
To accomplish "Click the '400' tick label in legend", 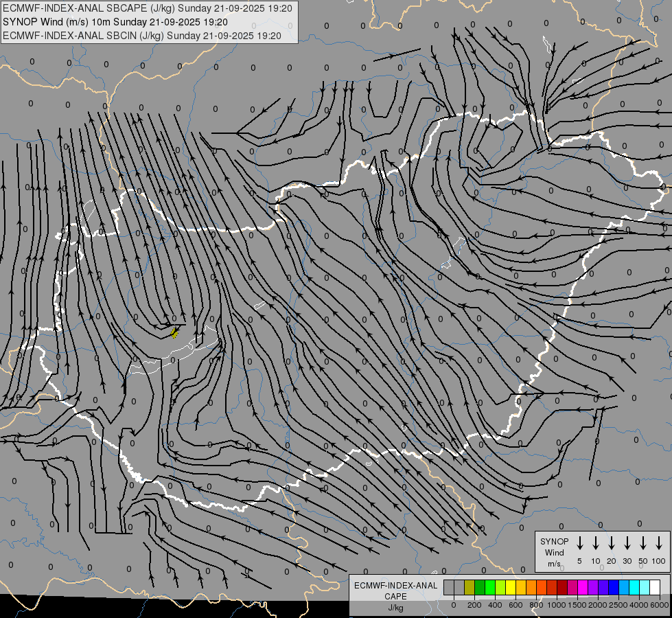I will coord(495,605).
